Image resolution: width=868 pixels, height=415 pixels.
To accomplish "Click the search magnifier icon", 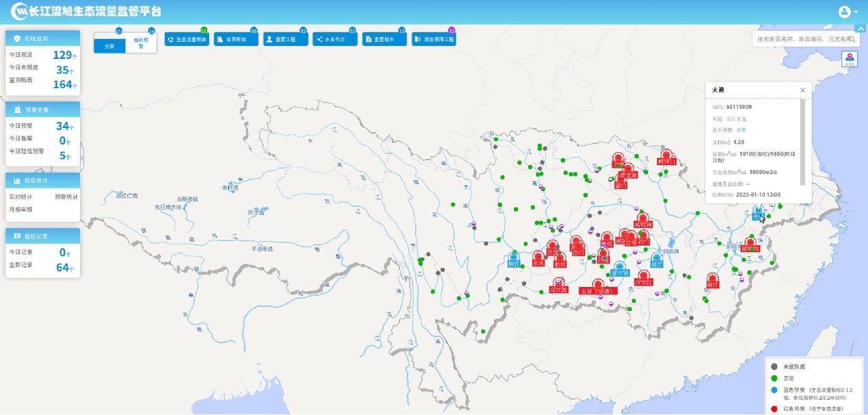I will pos(852,40).
